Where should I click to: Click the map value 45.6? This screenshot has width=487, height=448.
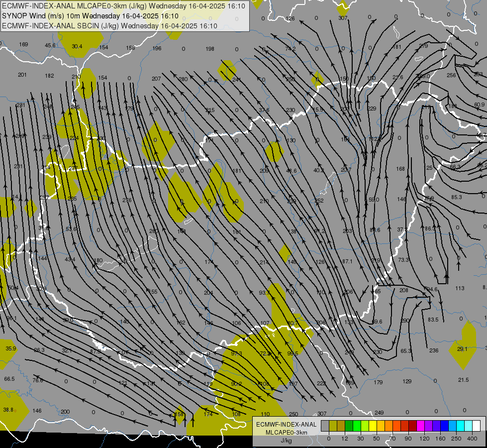coord(50,45)
